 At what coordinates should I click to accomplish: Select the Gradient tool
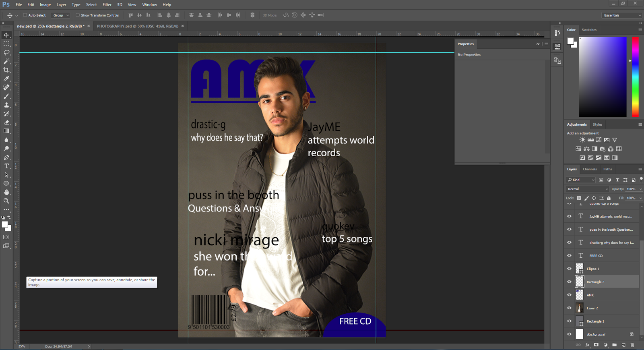[6, 131]
